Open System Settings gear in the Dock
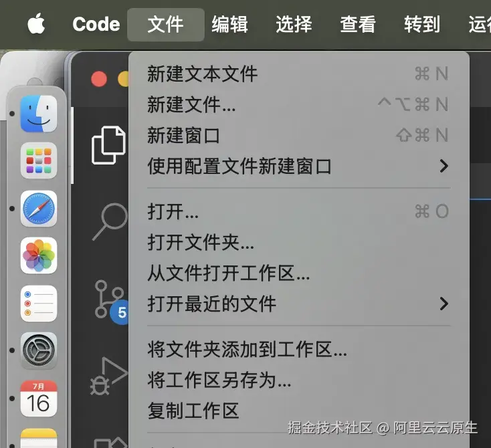The height and width of the screenshot is (448, 491). tap(39, 350)
